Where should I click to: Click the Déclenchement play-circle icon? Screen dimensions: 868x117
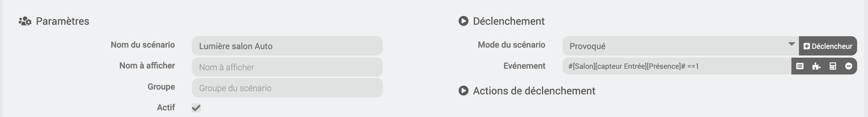click(x=463, y=21)
